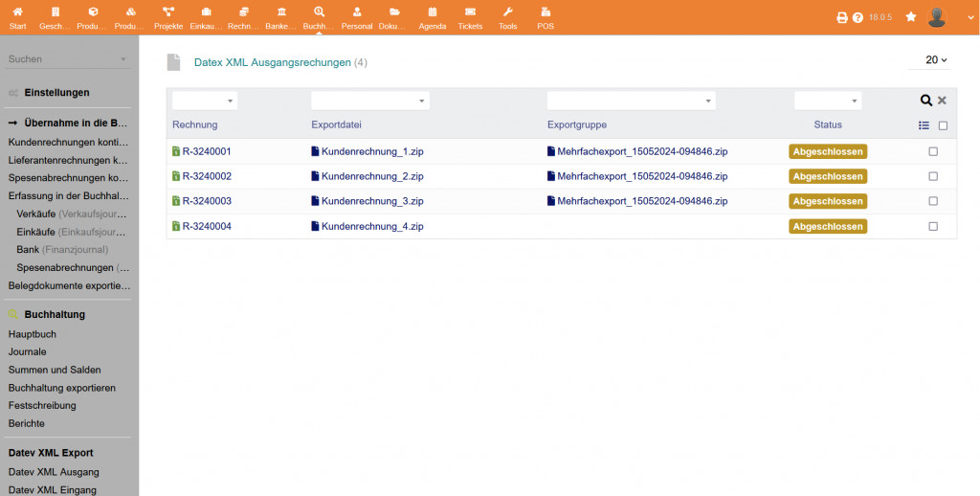Toggle the select-all checkbox in header

[x=943, y=125]
